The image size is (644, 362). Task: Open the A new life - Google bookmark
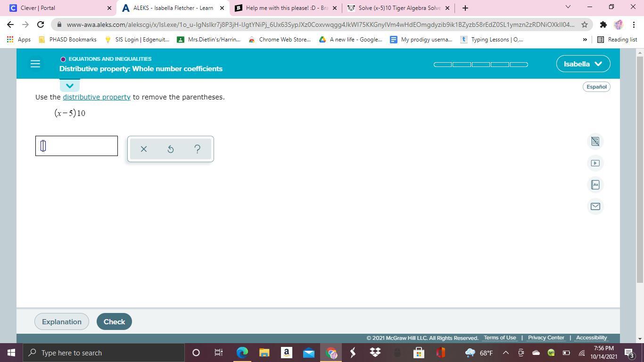coord(350,40)
